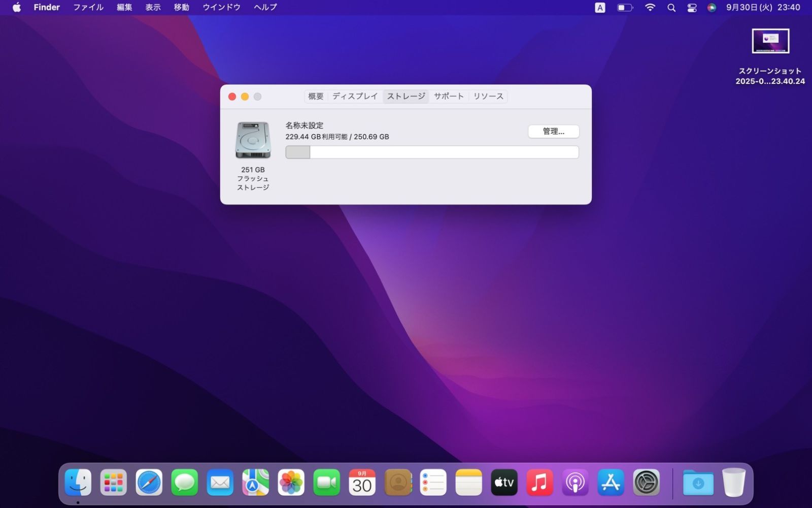Open Spotlight search in the menu bar
The width and height of the screenshot is (812, 508).
tap(671, 7)
